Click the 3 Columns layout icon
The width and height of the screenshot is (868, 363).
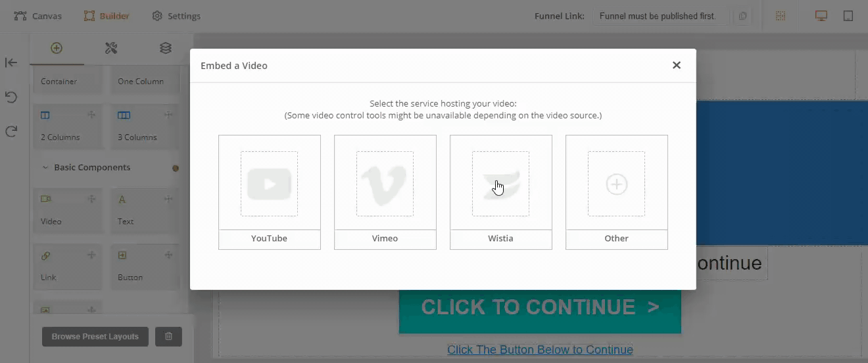point(124,115)
